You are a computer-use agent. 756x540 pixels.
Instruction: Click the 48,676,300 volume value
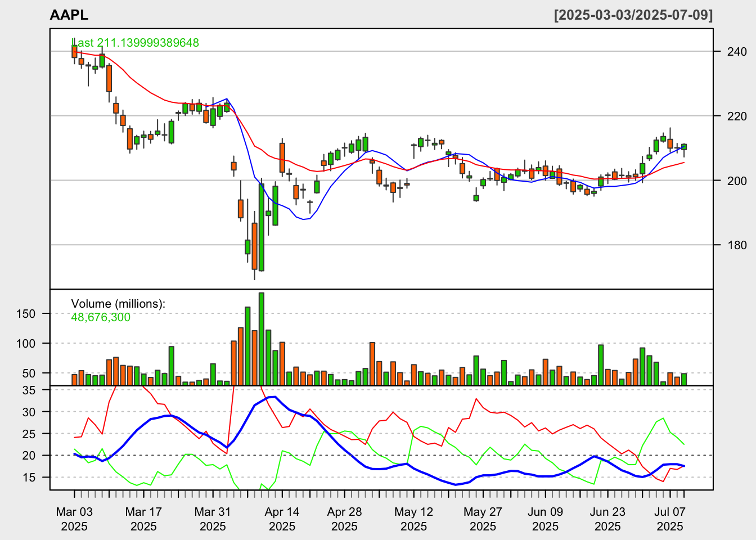click(x=101, y=317)
